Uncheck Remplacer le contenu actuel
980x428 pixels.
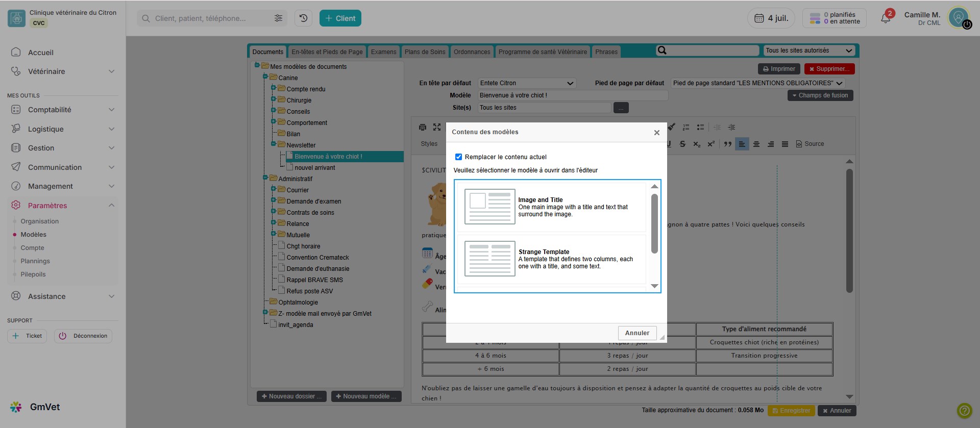[458, 157]
